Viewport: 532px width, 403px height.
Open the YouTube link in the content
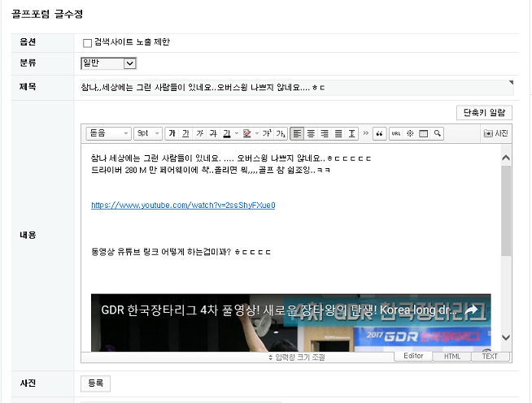click(183, 206)
